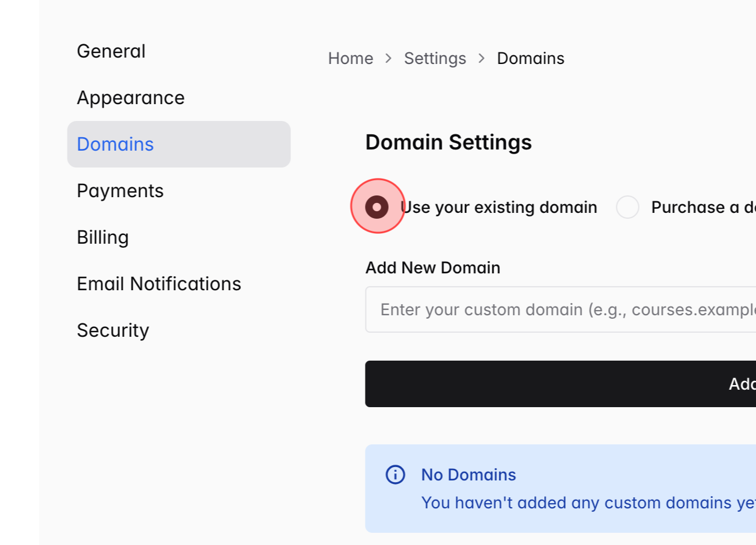The width and height of the screenshot is (756, 545).
Task: Choose the 'Purchase a domain' radio button
Action: (627, 207)
